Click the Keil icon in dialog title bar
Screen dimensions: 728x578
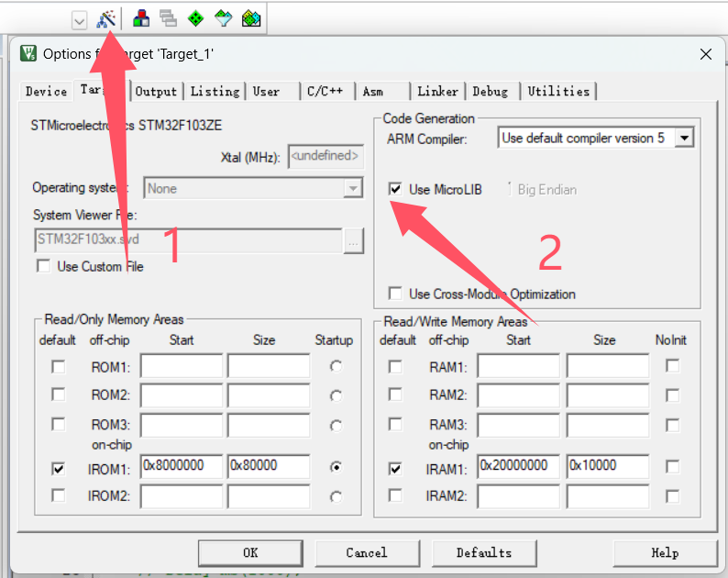click(x=29, y=54)
